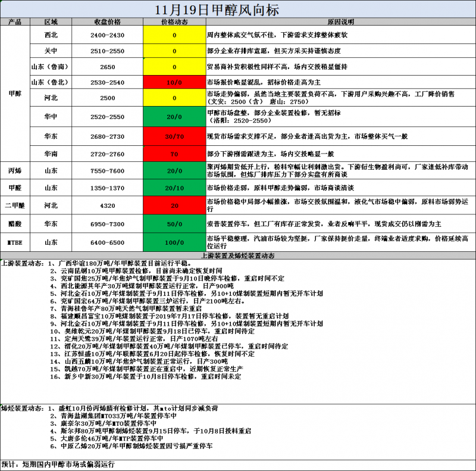Click line '青海桂鲁年产80万吨'
476x471 pixels.
coord(126,308)
